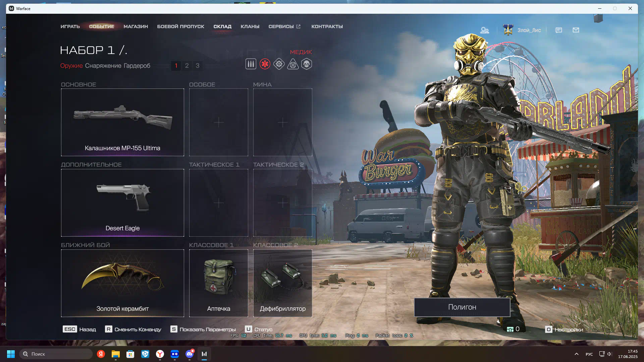Image resolution: width=644 pixels, height=362 pixels.
Task: Open Desert Eagle secondary weapon slot
Action: pos(122,203)
